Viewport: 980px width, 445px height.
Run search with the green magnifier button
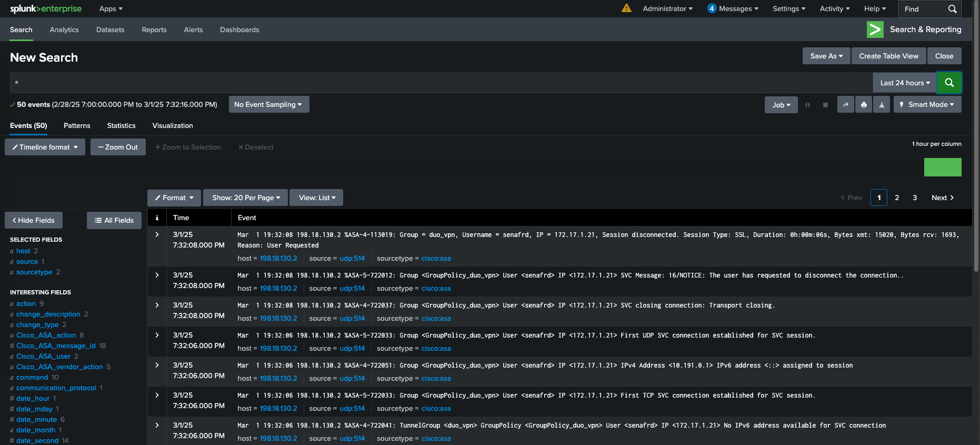949,83
